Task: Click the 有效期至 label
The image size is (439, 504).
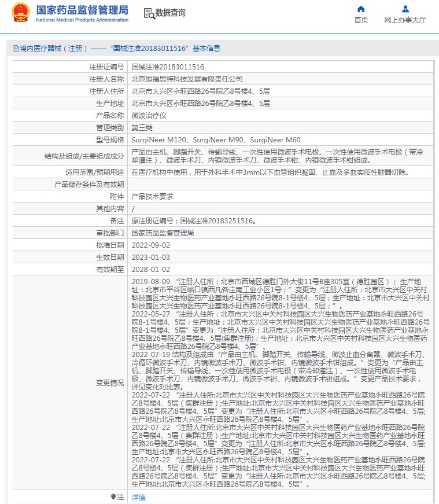Action: (x=110, y=270)
